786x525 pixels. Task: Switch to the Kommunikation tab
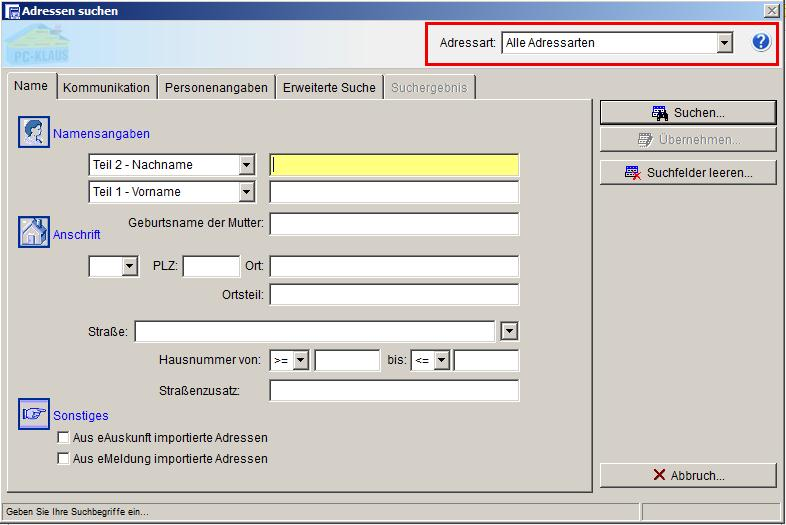106,88
